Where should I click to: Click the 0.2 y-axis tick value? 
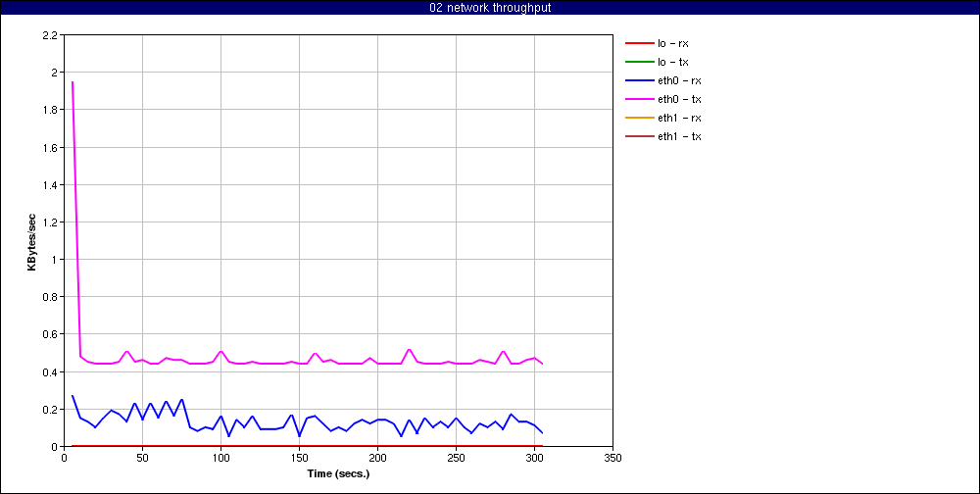coord(50,410)
